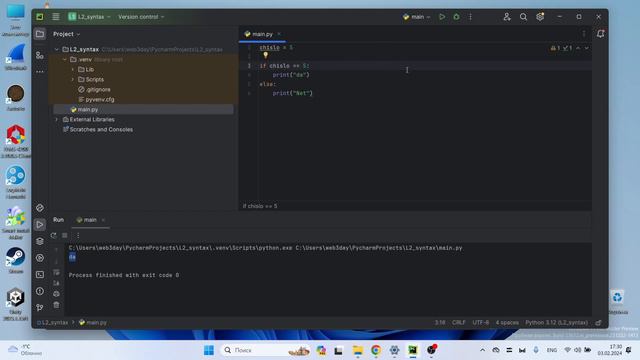The width and height of the screenshot is (640, 360).
Task: Open the main menu hamburger icon
Action: tap(56, 17)
